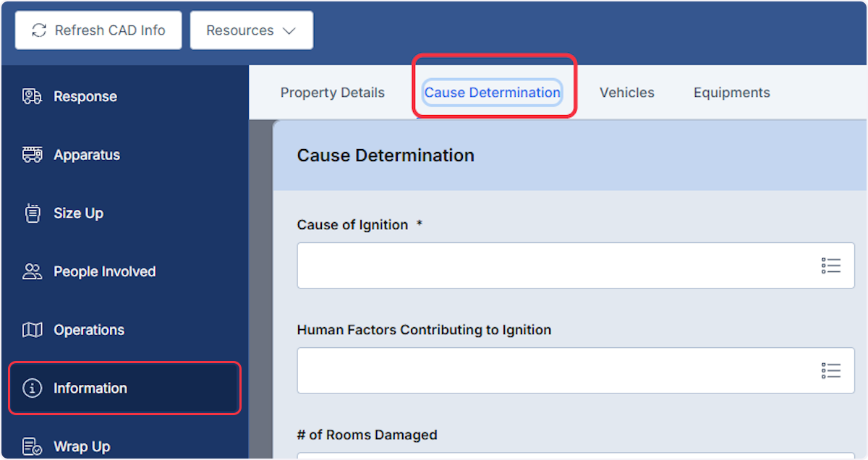868x460 pixels.
Task: Click the Cause Determination panel heading
Action: pos(386,156)
